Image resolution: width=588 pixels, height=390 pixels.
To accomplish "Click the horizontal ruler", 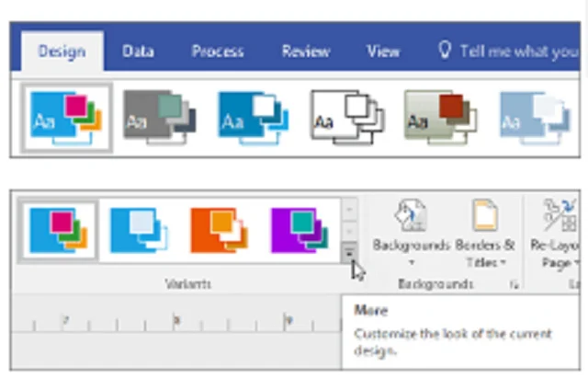I will coord(176,322).
